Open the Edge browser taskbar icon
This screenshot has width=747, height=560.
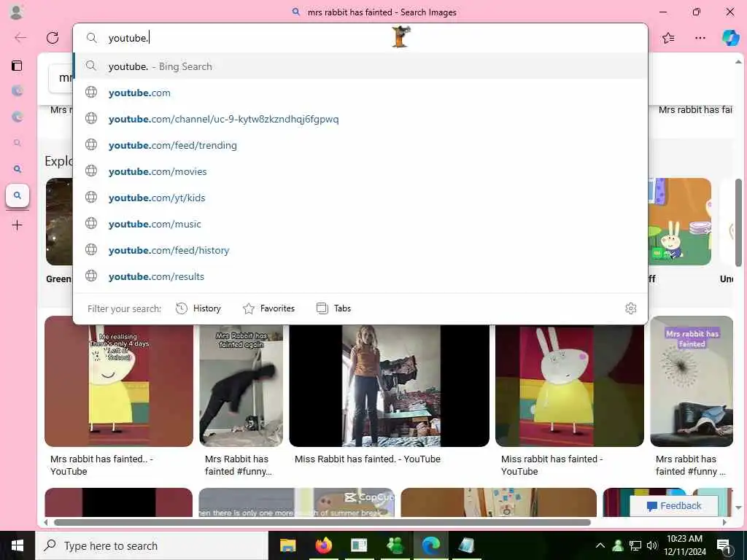tap(430, 545)
